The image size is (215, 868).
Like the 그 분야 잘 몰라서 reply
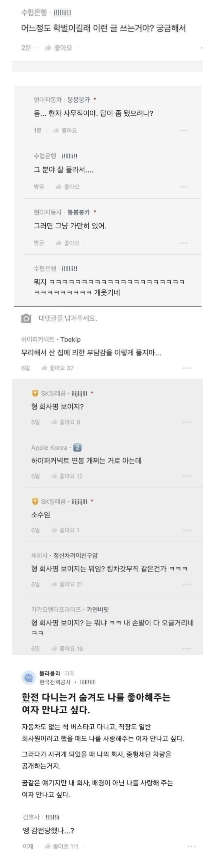point(58,187)
